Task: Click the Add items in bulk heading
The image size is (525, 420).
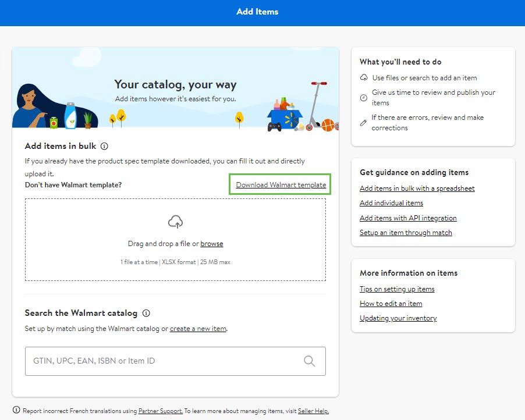Action: pyautogui.click(x=61, y=146)
